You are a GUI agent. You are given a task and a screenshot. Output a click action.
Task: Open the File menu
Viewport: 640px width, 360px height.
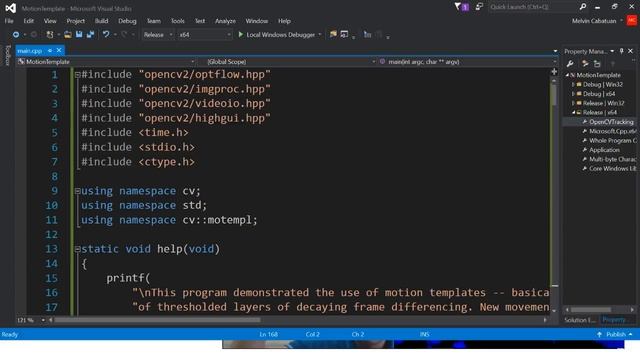point(9,21)
